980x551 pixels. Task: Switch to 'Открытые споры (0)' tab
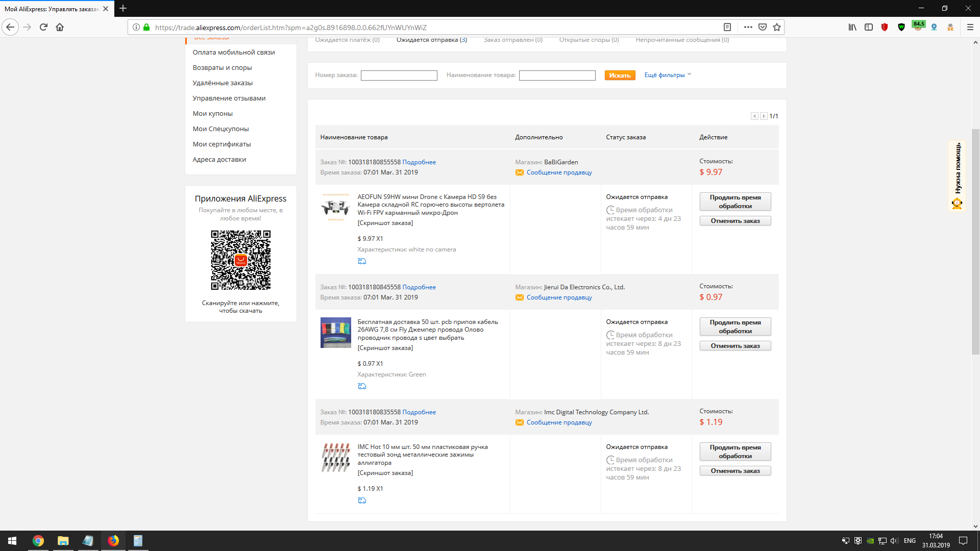(x=589, y=40)
